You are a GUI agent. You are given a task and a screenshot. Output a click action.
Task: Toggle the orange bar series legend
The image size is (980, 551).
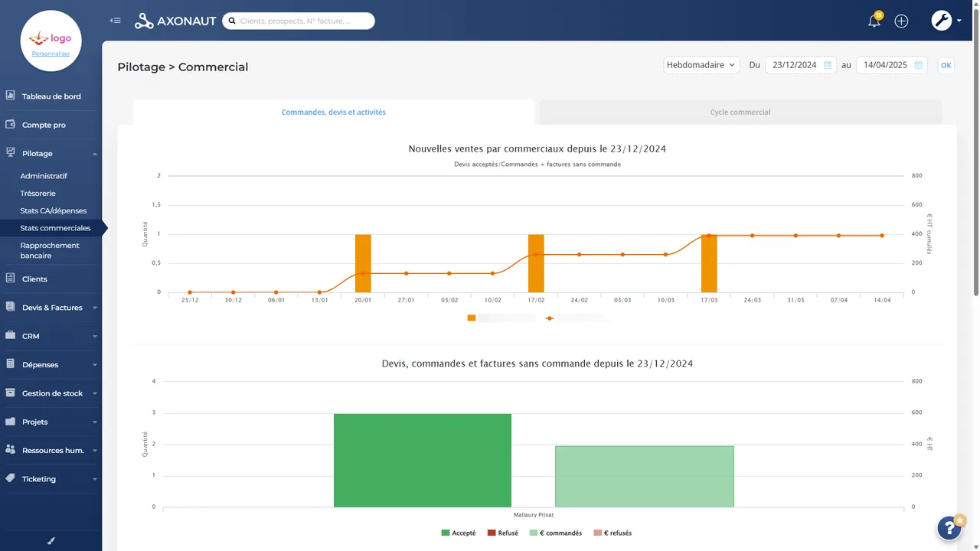472,318
